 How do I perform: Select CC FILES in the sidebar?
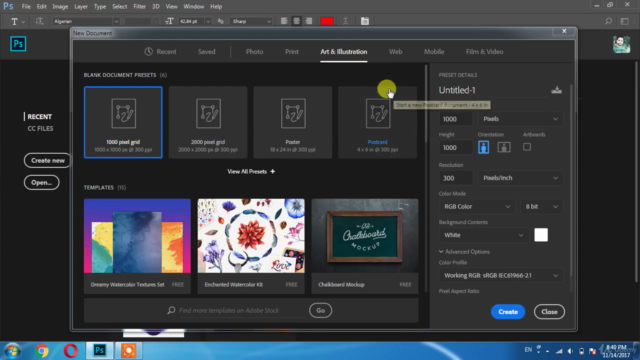40,129
